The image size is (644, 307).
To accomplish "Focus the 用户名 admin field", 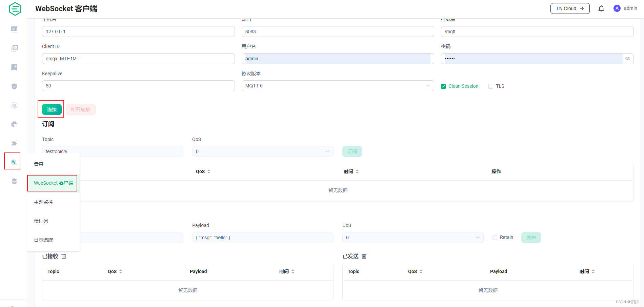I will [x=338, y=59].
